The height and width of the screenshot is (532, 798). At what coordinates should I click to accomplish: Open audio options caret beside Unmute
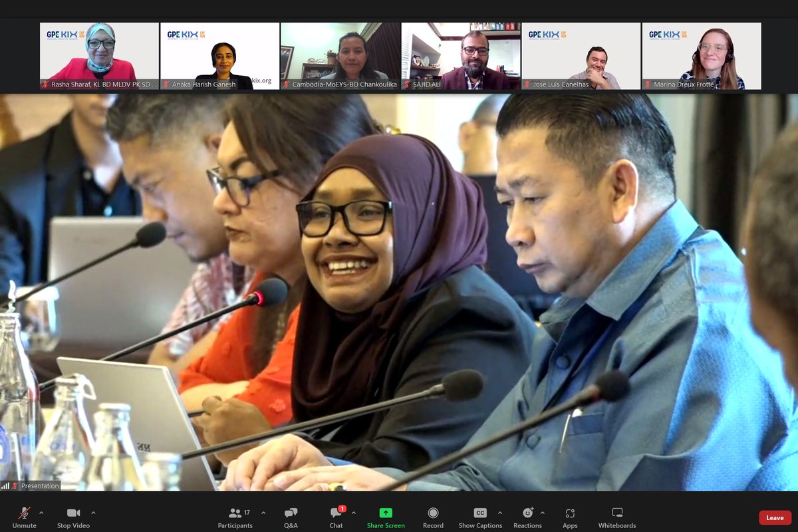coord(41,513)
